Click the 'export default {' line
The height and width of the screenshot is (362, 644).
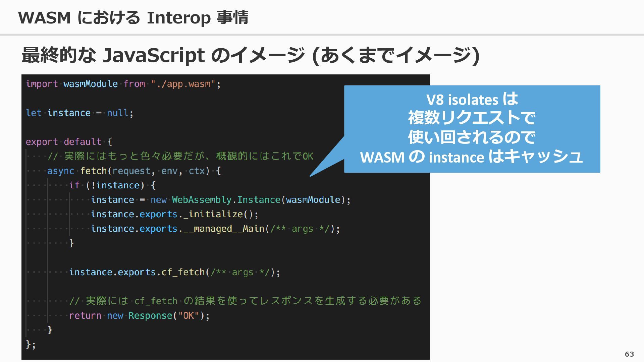[69, 142]
